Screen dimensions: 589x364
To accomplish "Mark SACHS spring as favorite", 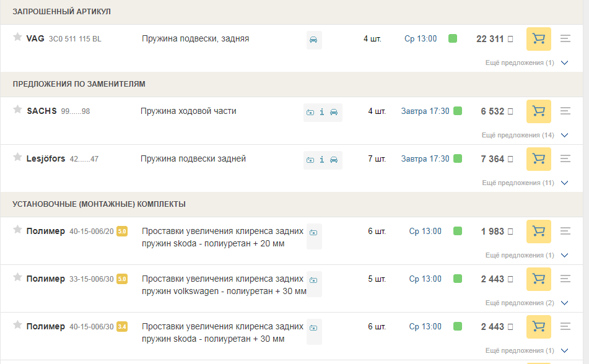I will pyautogui.click(x=17, y=110).
